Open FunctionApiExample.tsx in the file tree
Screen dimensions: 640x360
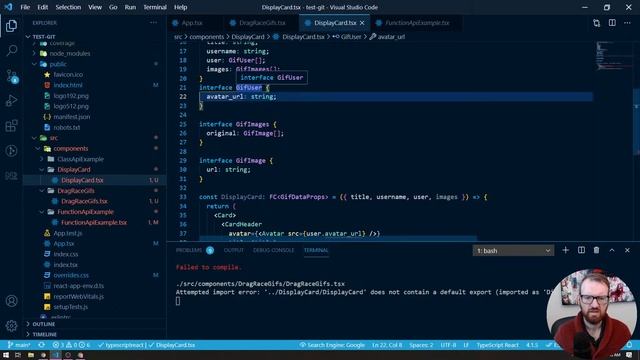(x=93, y=222)
